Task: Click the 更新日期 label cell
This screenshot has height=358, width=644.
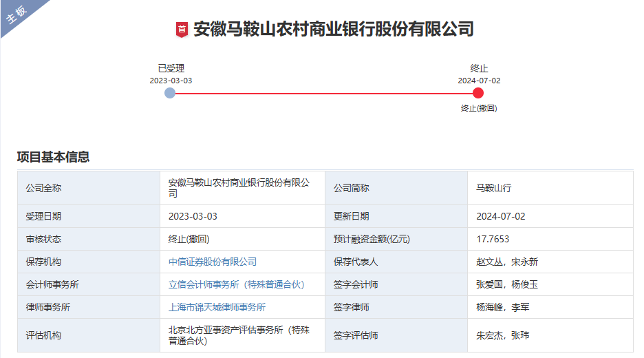Action: (x=396, y=216)
